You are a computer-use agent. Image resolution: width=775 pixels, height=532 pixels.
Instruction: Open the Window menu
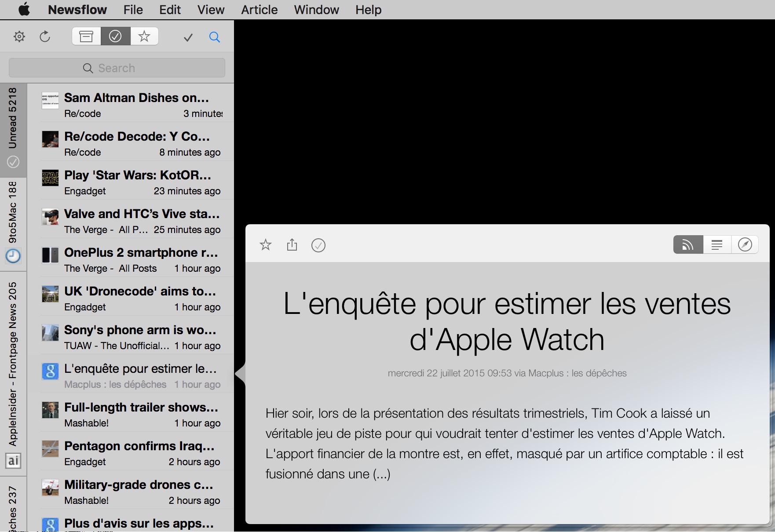[317, 10]
